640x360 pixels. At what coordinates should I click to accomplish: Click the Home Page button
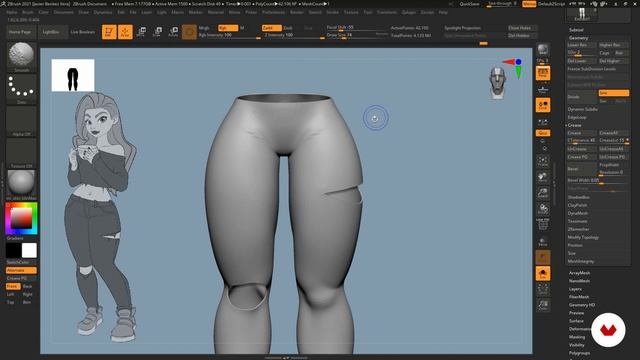(20, 32)
